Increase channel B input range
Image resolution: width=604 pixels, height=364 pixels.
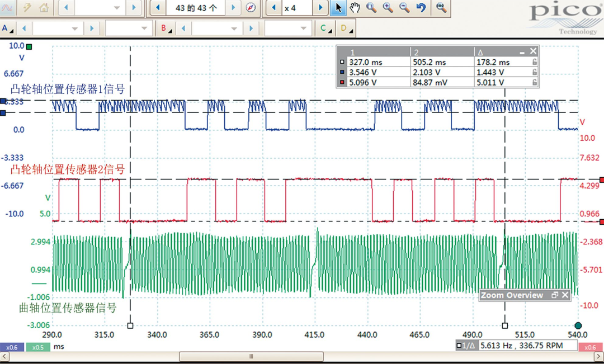251,29
